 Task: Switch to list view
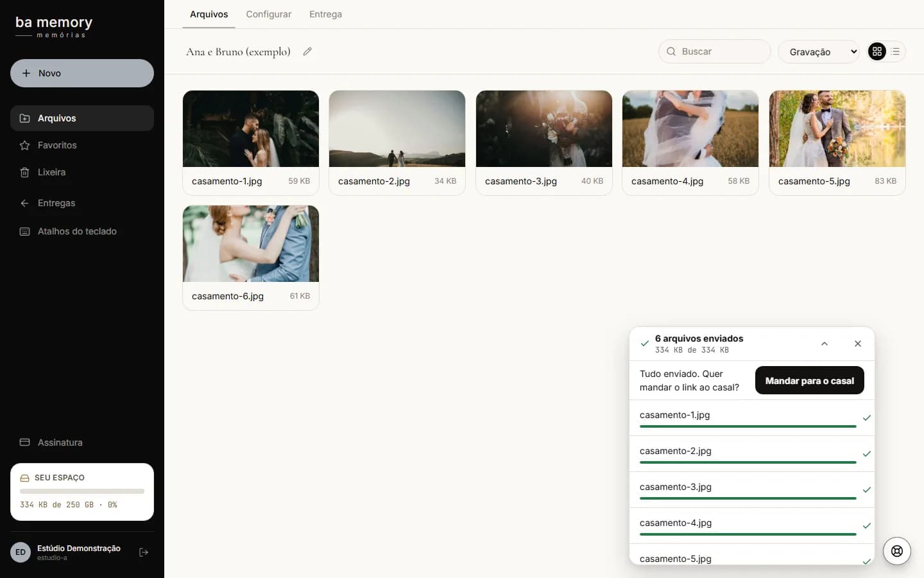point(896,51)
